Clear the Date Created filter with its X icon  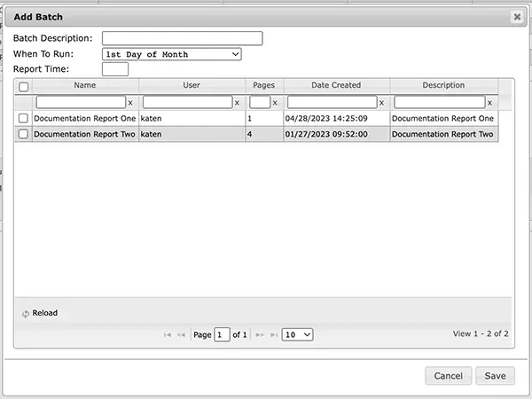click(381, 103)
